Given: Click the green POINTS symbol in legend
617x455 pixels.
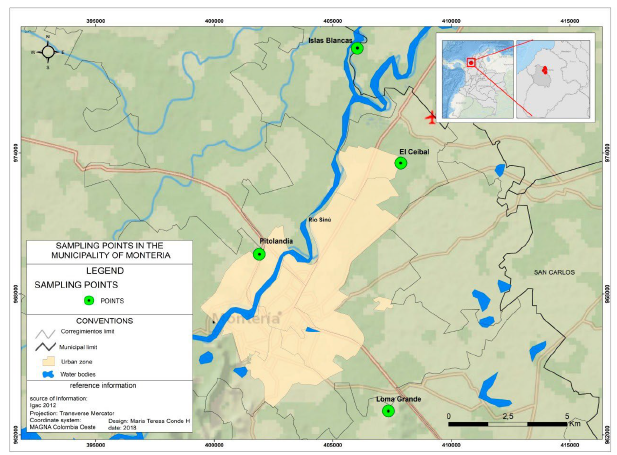Looking at the screenshot, I should click(x=88, y=300).
